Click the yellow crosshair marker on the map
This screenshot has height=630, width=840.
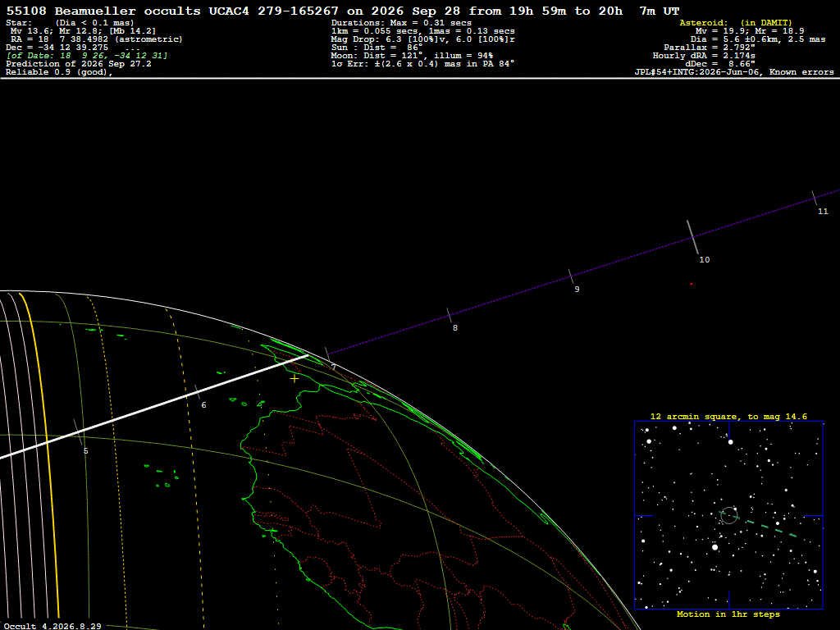point(294,379)
